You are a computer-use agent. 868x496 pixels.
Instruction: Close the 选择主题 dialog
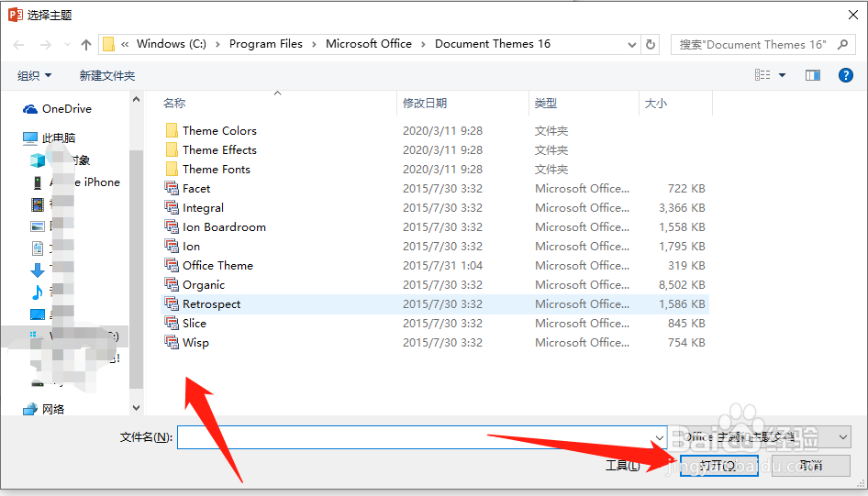coord(853,15)
